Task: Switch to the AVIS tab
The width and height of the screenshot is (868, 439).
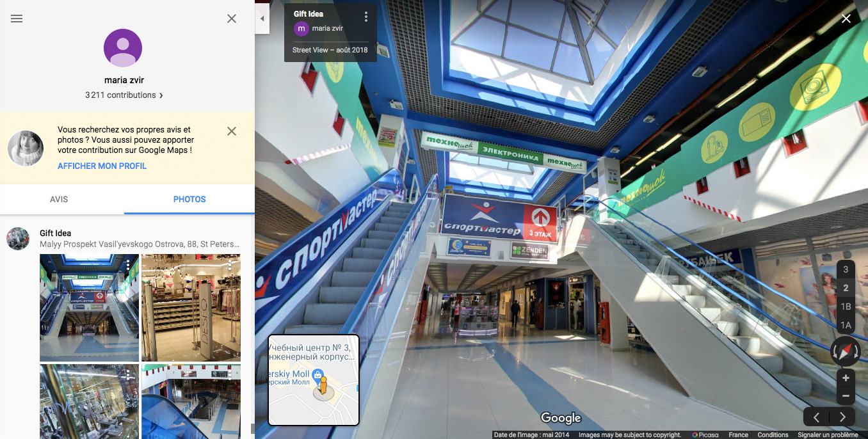Action: pos(59,199)
